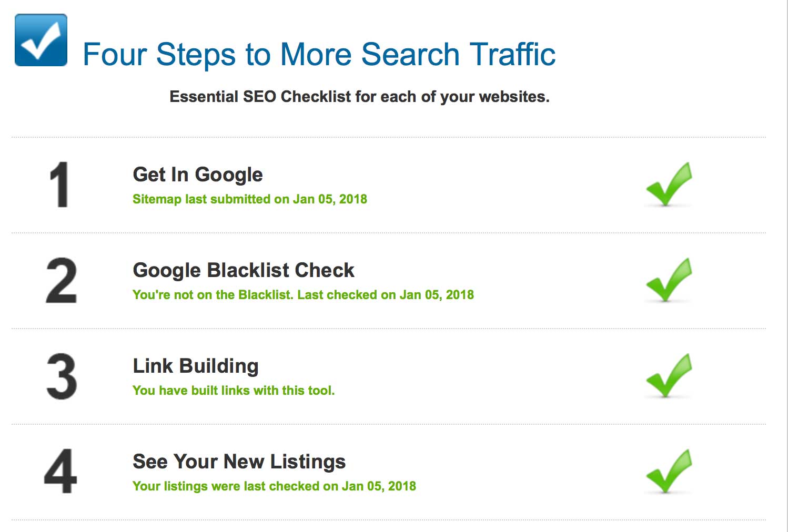Click the green checkmark for Link Building
Screen dimensions: 788x532
point(669,376)
